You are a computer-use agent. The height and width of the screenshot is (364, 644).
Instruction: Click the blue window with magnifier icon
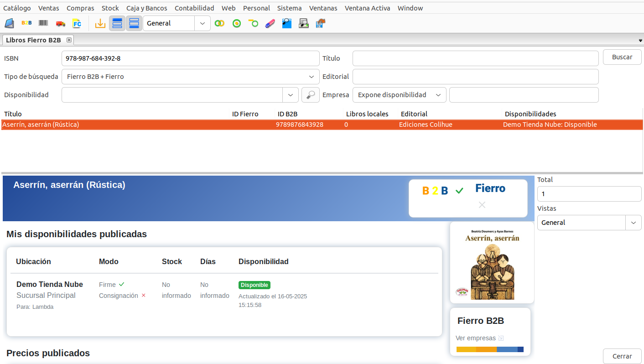pyautogui.click(x=287, y=23)
